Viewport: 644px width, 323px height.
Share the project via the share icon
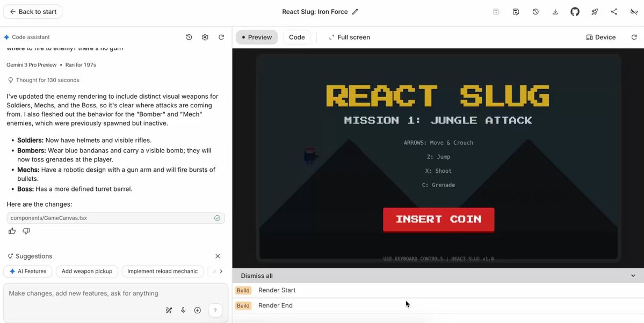click(614, 12)
